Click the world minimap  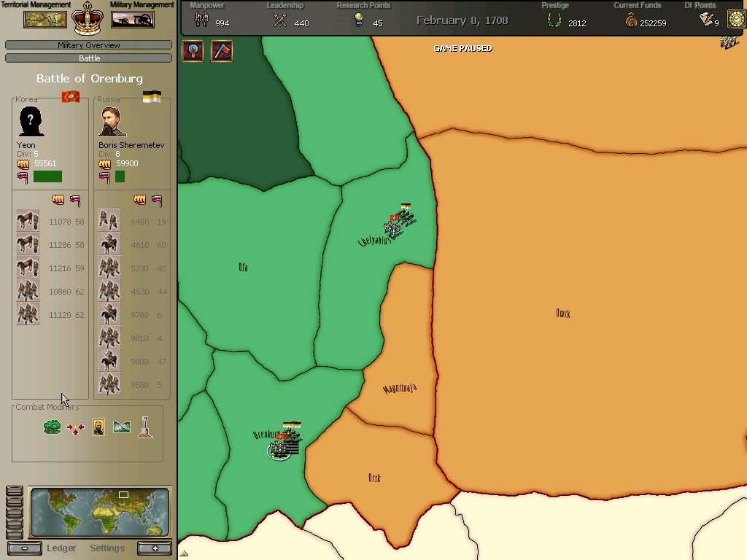pos(99,512)
